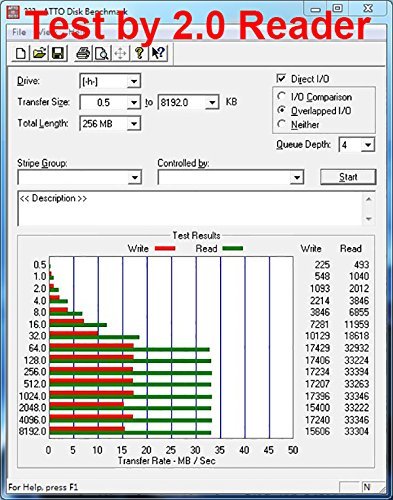Click the For Help, press F1 status text

[43, 487]
